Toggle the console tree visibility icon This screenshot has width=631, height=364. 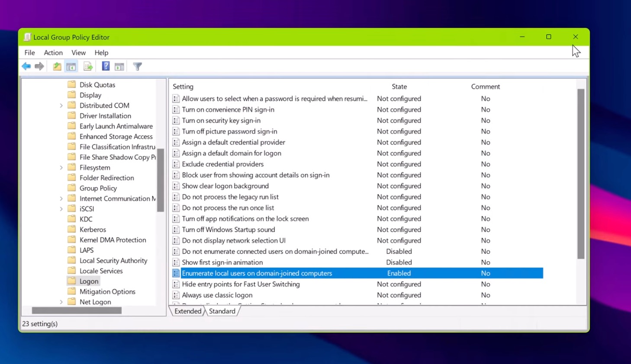tap(71, 66)
